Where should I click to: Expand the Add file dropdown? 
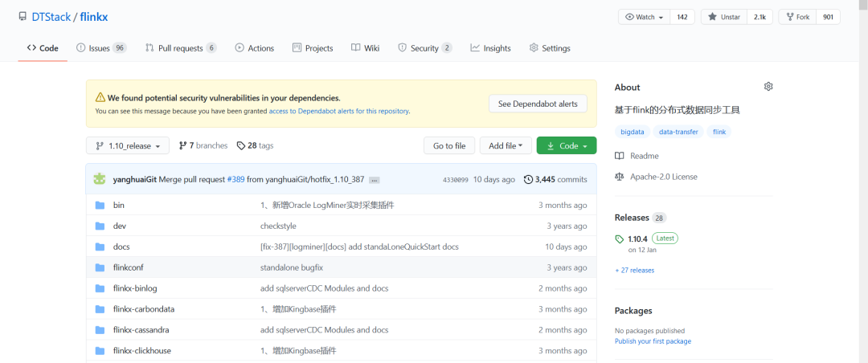pyautogui.click(x=506, y=145)
